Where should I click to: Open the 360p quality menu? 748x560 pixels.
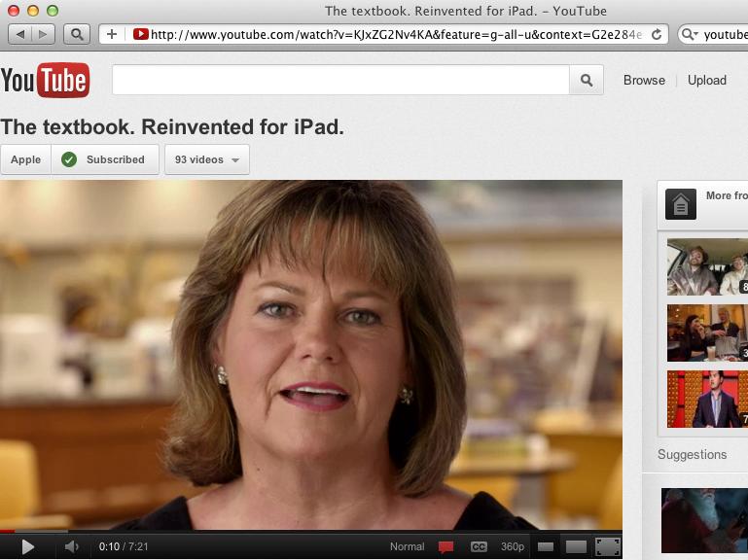[513, 546]
